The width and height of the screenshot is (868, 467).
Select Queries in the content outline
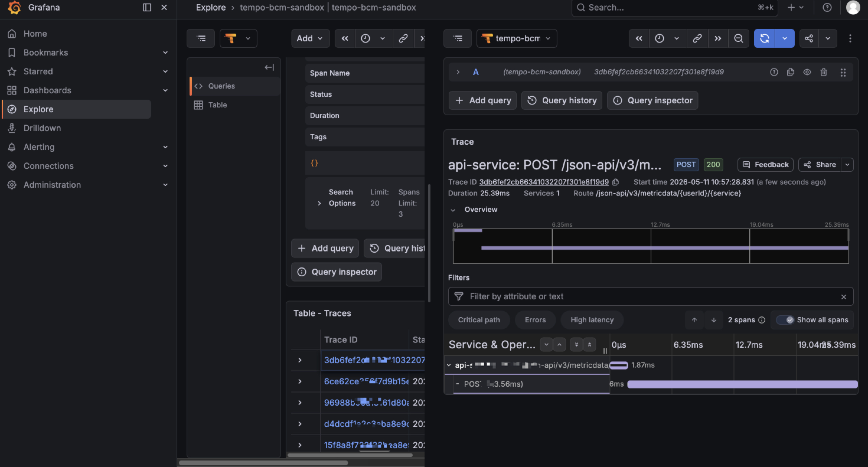(235, 86)
